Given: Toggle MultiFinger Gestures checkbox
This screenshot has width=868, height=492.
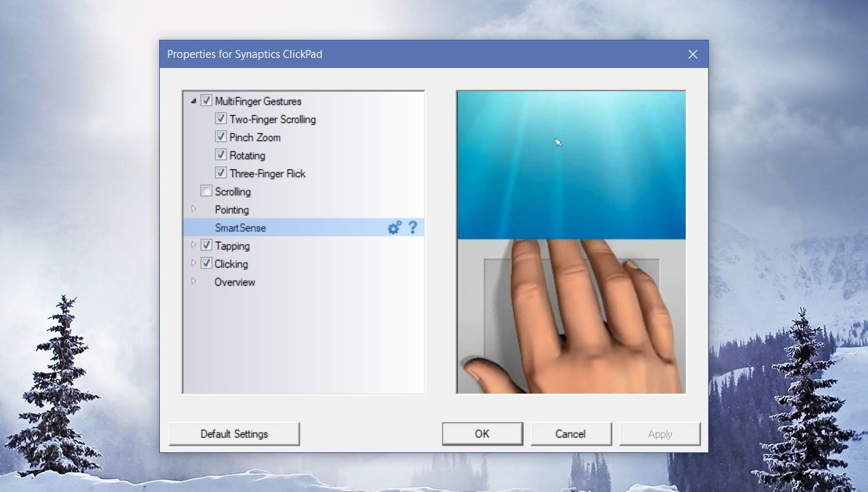Looking at the screenshot, I should (x=206, y=101).
